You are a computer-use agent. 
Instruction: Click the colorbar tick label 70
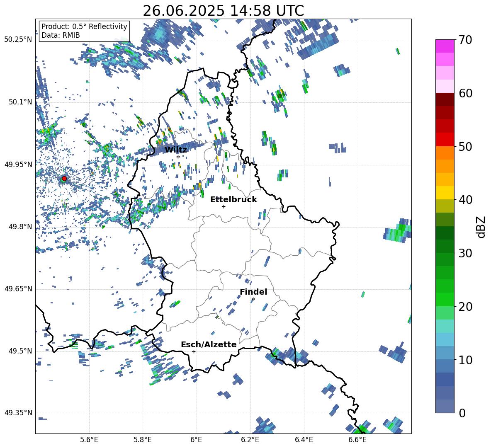465,40
